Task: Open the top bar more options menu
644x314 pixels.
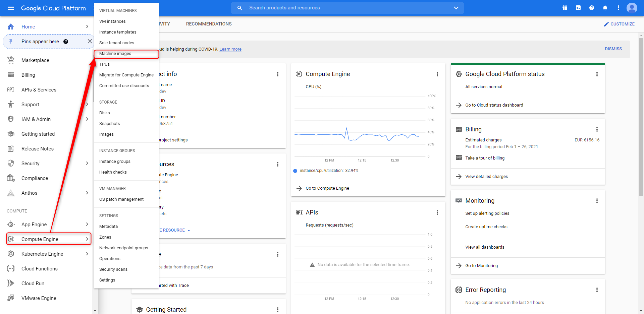Action: coord(619,8)
